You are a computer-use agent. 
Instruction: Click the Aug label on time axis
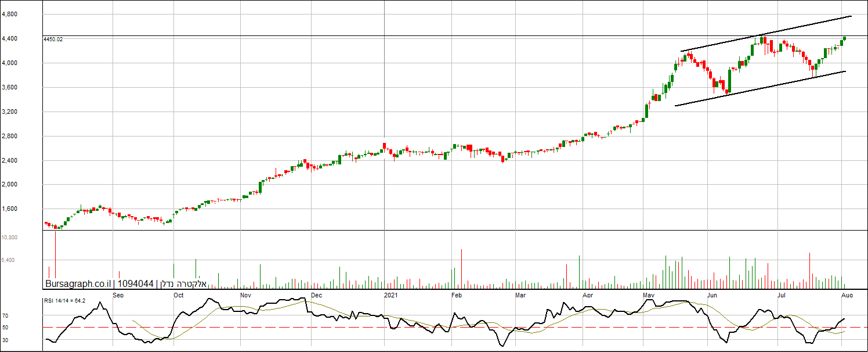click(x=847, y=295)
